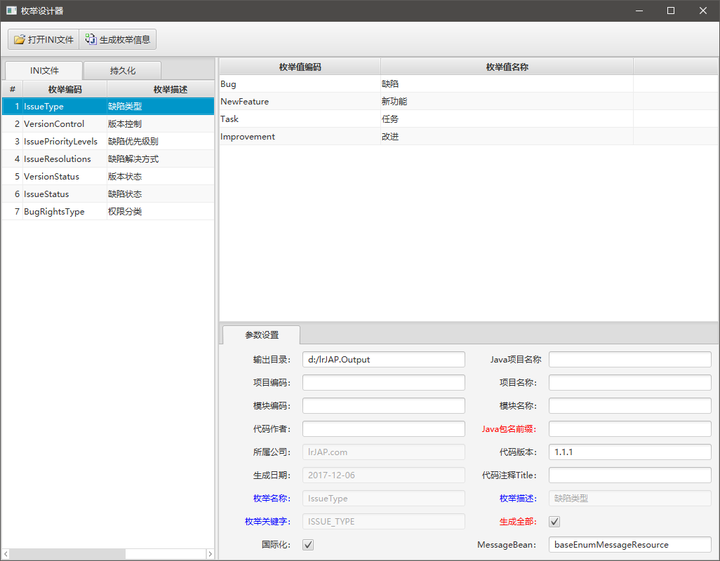Screen dimensions: 720x561
Task: Click the left list horizontal scrollbar thumb
Action: tap(68, 554)
